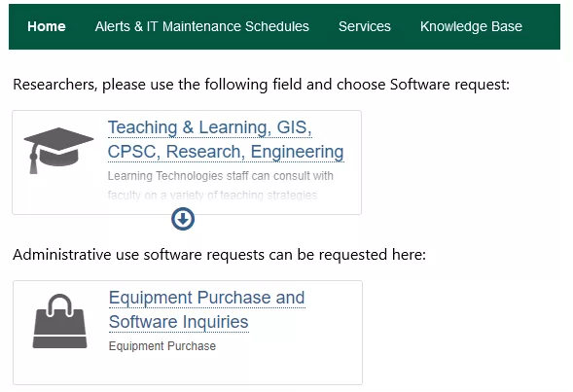Click empty green navigation bar after Knowledge Base
The height and width of the screenshot is (392, 573).
pyautogui.click(x=543, y=26)
